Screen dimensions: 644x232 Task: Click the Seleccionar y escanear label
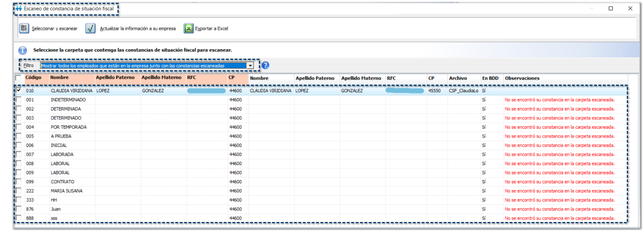55,29
